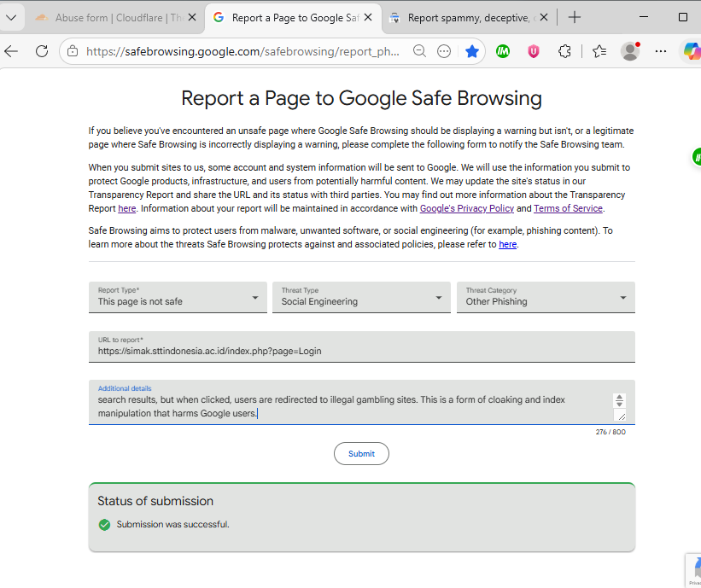The width and height of the screenshot is (701, 588).
Task: Click the textarea resize handle
Action: (622, 416)
